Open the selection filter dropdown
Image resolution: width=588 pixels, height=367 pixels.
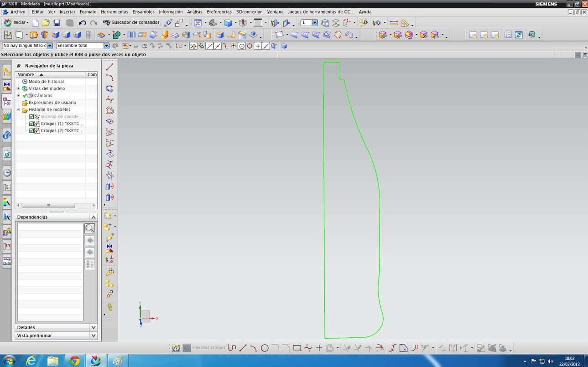tap(50, 46)
